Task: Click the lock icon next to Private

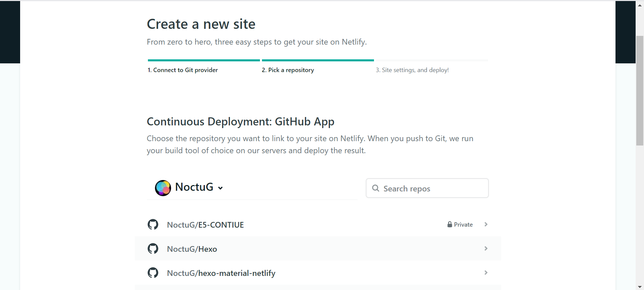Action: point(449,224)
